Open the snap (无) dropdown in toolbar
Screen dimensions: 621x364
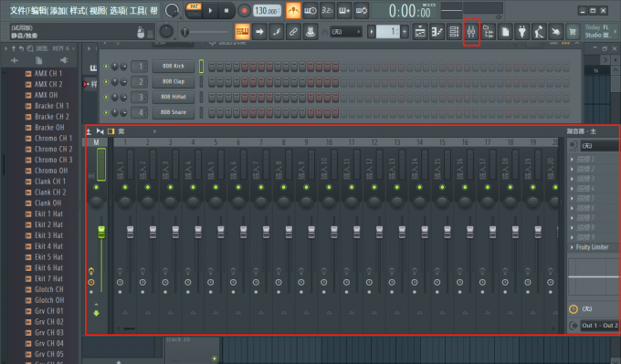(x=346, y=32)
